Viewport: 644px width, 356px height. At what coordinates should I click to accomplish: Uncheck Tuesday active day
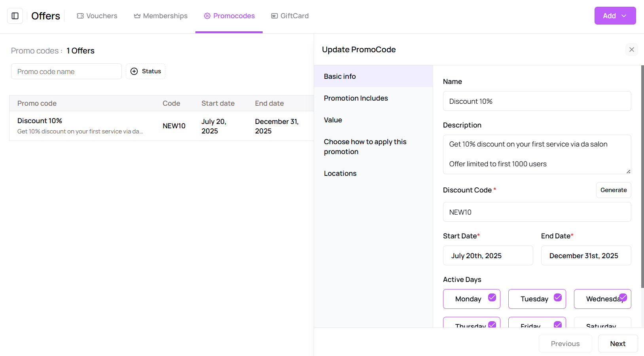[x=537, y=299]
